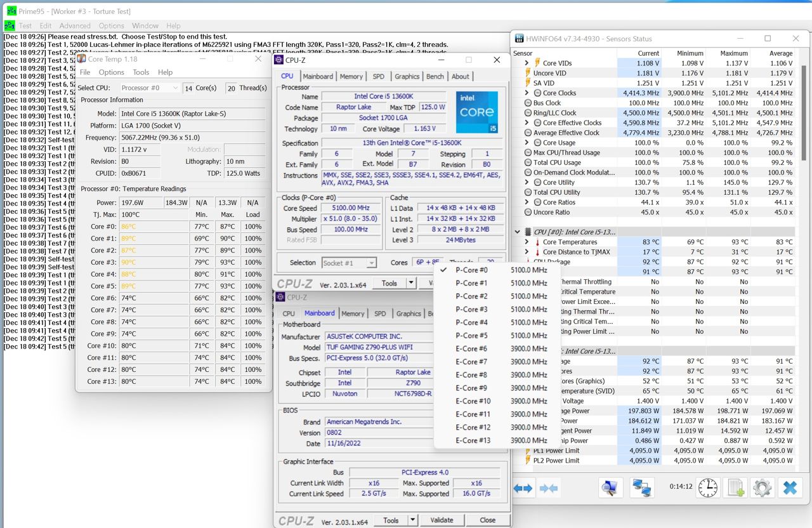Viewport: 812px width, 528px height.
Task: Open Core Temp Help menu
Action: click(165, 72)
